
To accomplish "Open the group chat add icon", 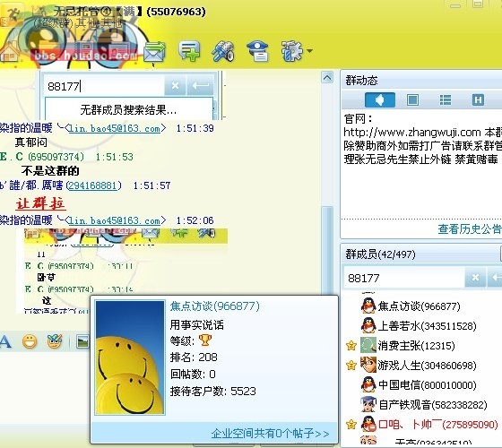I will 189,50.
